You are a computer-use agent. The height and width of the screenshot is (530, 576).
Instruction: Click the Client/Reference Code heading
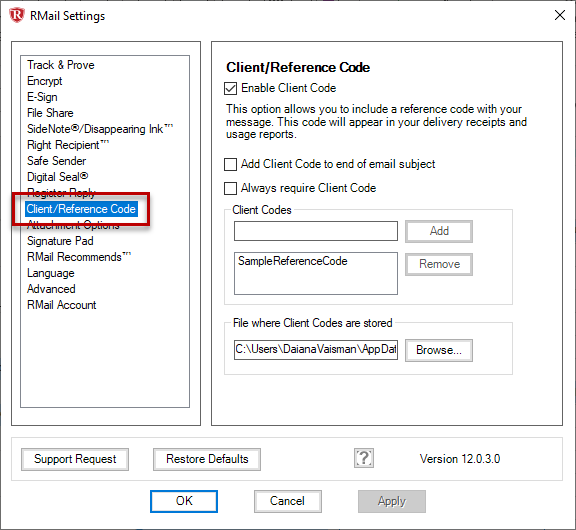tap(298, 67)
